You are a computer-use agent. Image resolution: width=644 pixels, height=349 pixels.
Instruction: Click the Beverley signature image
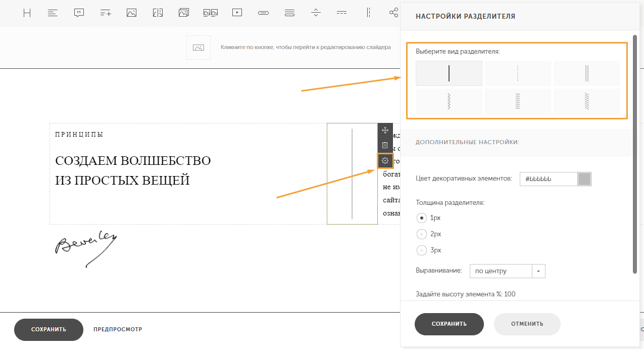pos(86,248)
